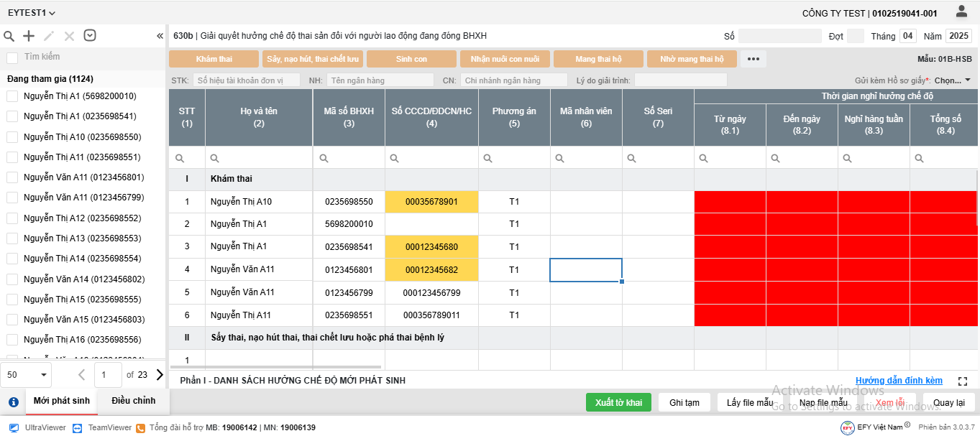Click the add employee plus icon
The height and width of the screenshot is (436, 980).
(x=29, y=36)
